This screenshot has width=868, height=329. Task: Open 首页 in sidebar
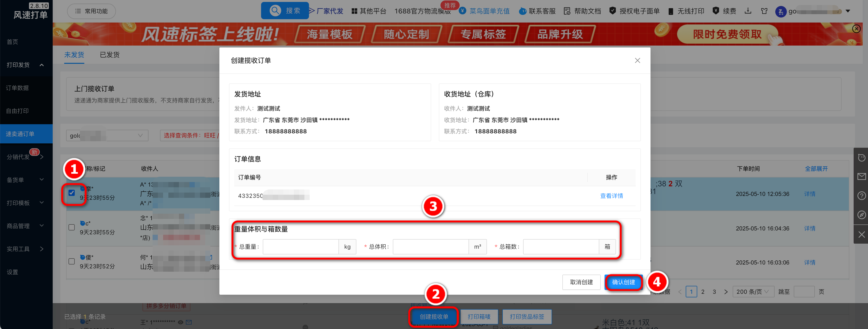12,42
